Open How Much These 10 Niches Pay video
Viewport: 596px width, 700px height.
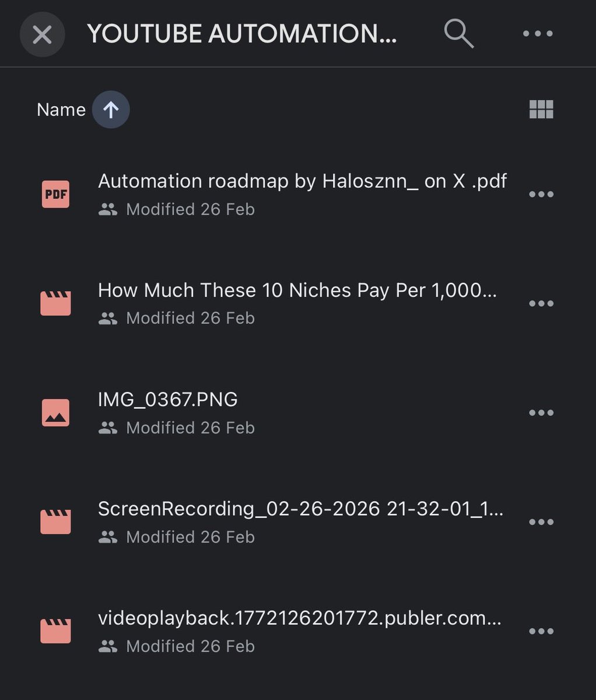pyautogui.click(x=297, y=290)
